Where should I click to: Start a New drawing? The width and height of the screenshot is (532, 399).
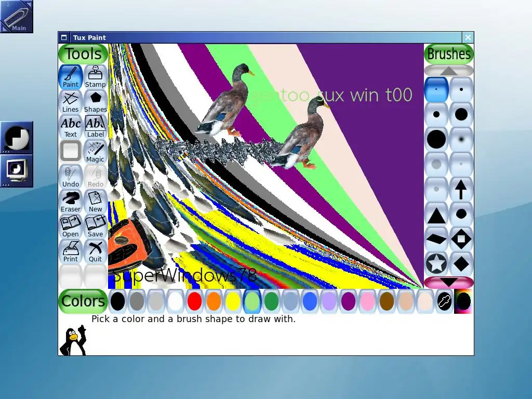(x=96, y=202)
